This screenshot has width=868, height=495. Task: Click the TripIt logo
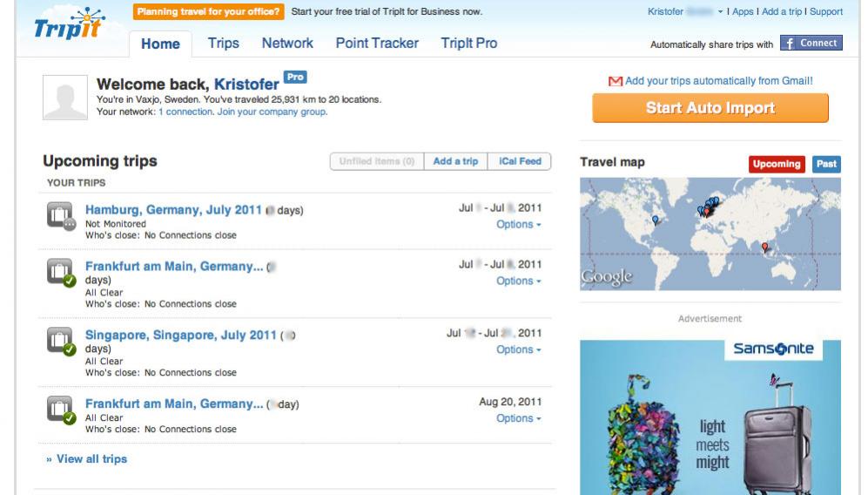[x=67, y=25]
